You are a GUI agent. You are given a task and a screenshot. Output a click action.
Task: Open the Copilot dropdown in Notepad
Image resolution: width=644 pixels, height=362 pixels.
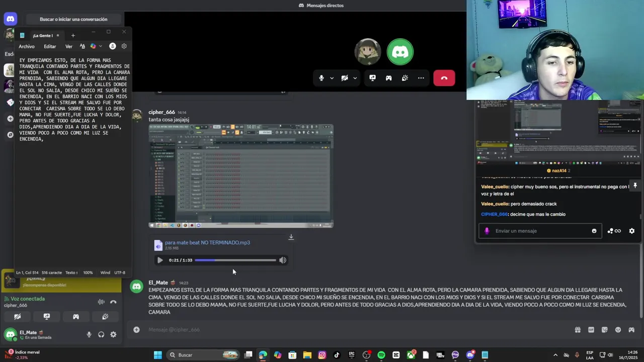tap(96, 46)
